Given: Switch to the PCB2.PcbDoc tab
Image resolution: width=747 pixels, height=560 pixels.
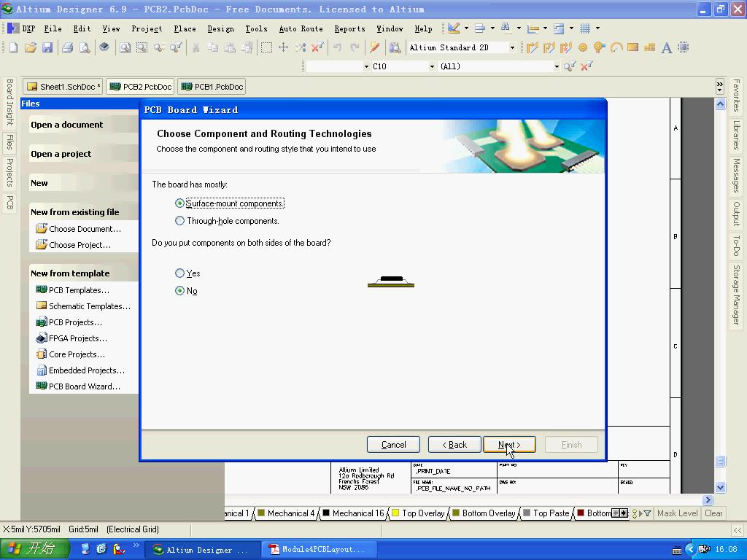Looking at the screenshot, I should 140,87.
